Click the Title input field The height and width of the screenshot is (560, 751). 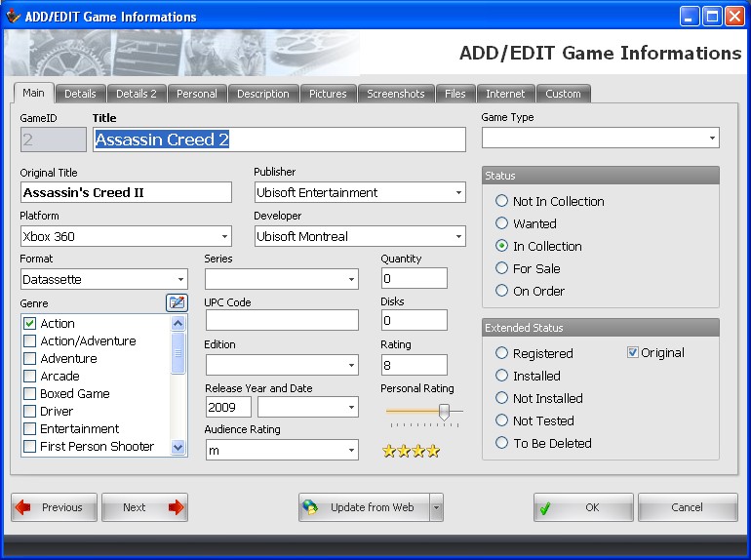279,140
